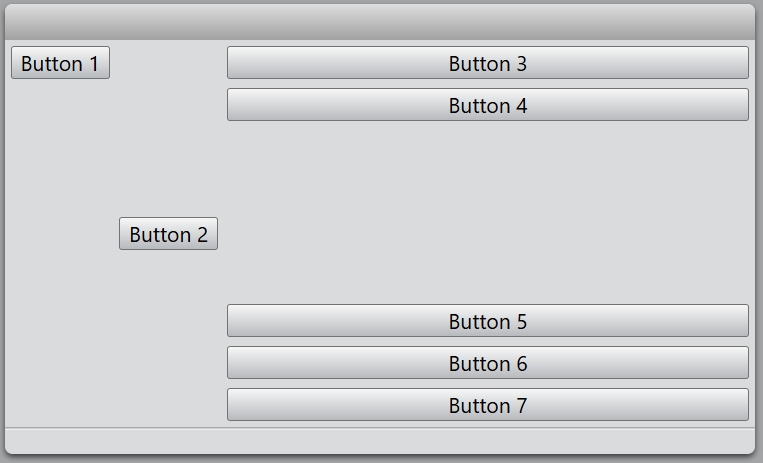This screenshot has width=763, height=463.
Task: Tap the topmost wide button, Button 3
Action: tap(487, 63)
